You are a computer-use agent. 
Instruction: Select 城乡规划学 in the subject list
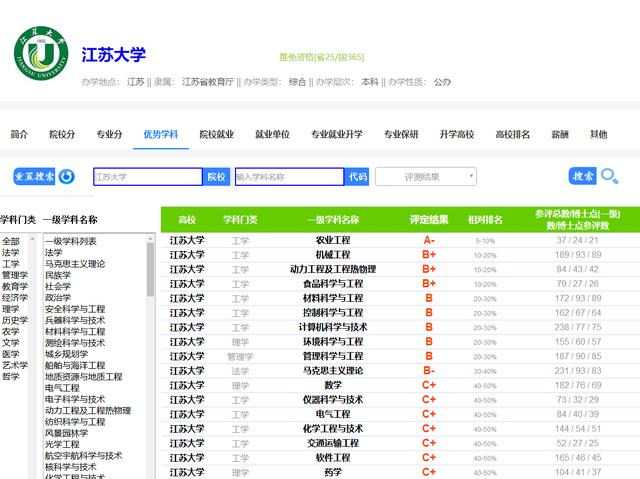[67, 354]
